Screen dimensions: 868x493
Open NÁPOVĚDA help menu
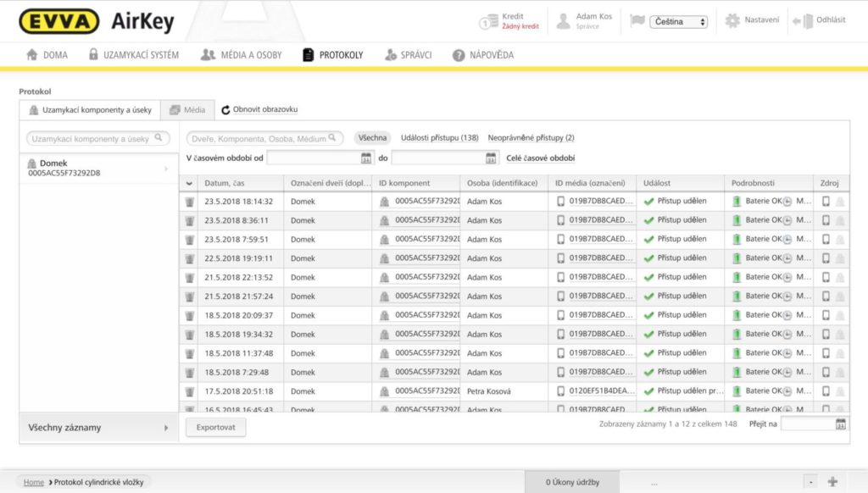(x=483, y=55)
